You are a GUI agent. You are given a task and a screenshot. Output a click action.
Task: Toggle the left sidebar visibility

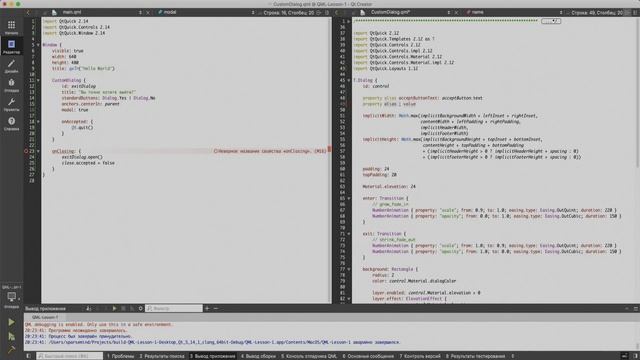[28, 356]
